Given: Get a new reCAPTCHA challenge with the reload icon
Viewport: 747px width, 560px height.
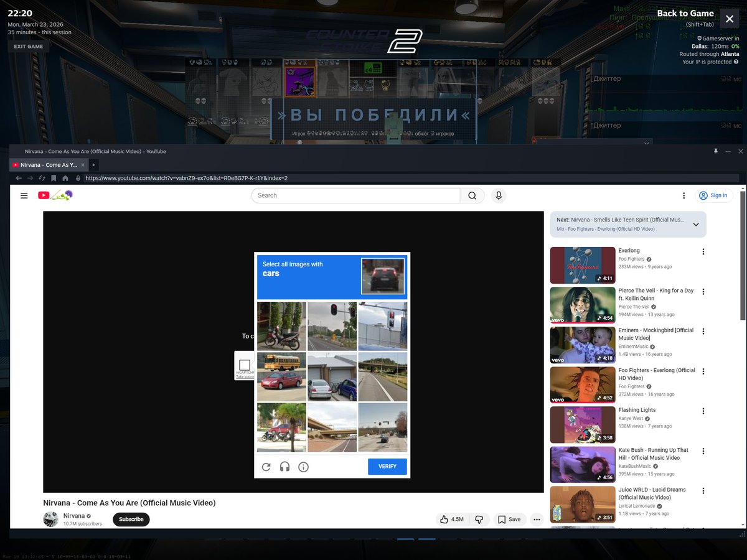Looking at the screenshot, I should point(266,467).
